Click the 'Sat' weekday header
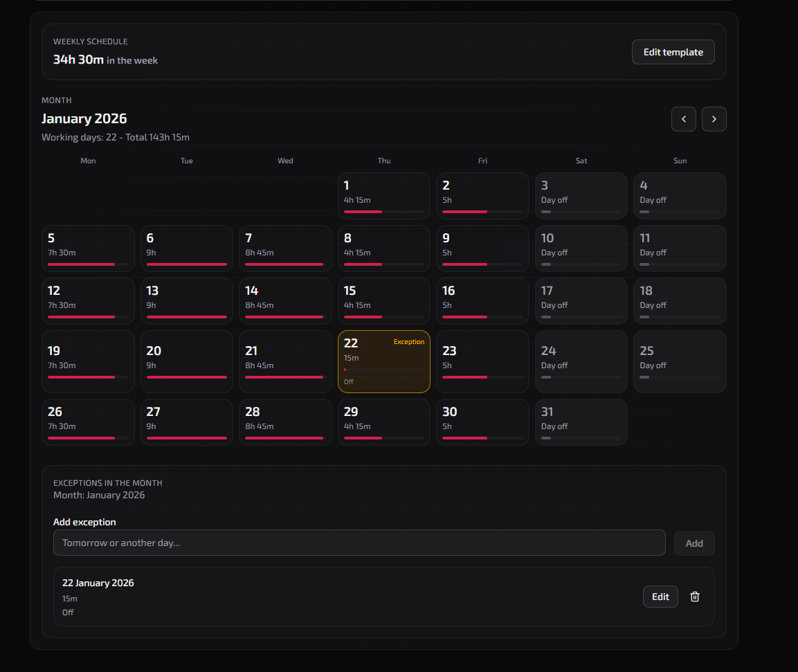 [581, 161]
